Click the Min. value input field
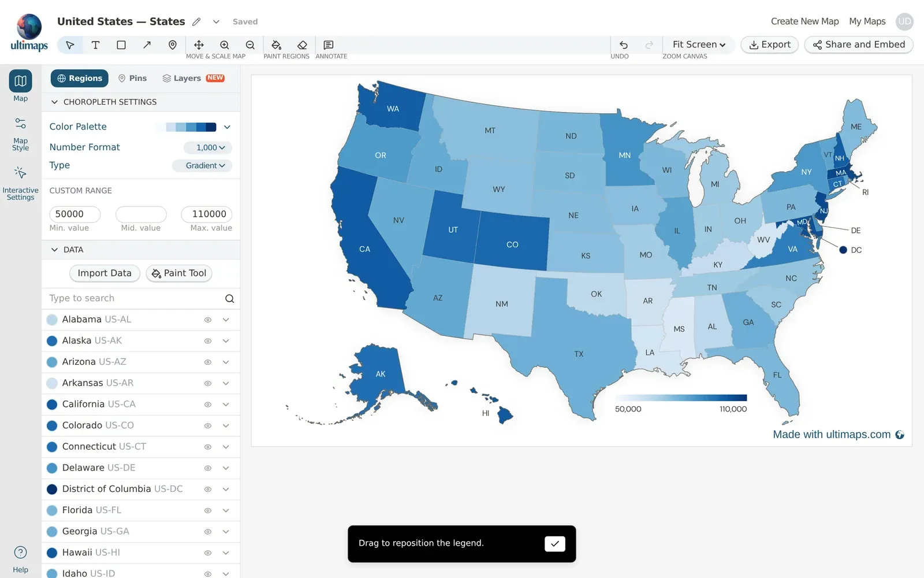 75,214
